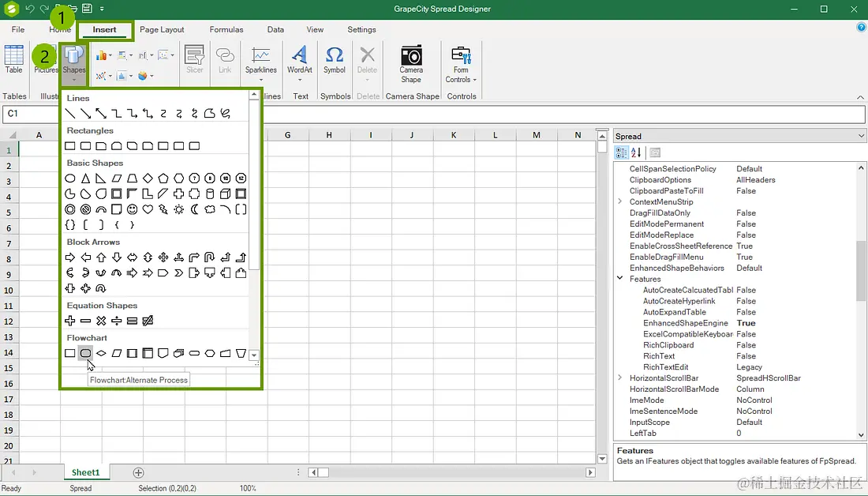Select the ImeMode property row
The image size is (868, 496).
click(x=736, y=400)
